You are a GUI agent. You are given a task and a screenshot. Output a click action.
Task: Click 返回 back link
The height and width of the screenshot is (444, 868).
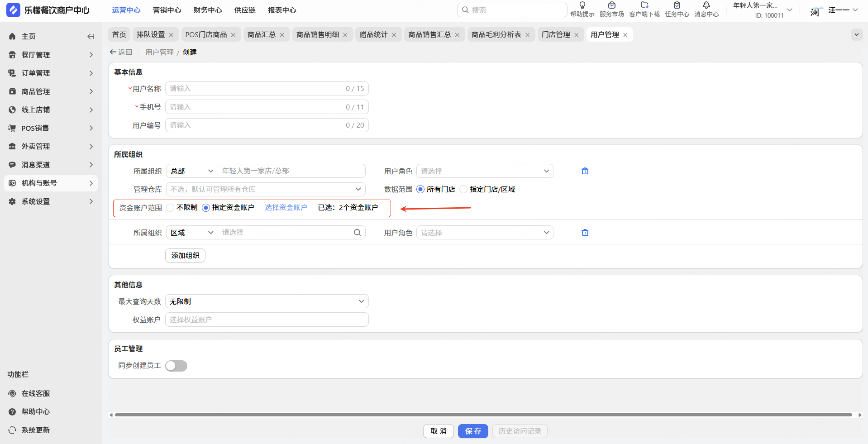pos(121,53)
